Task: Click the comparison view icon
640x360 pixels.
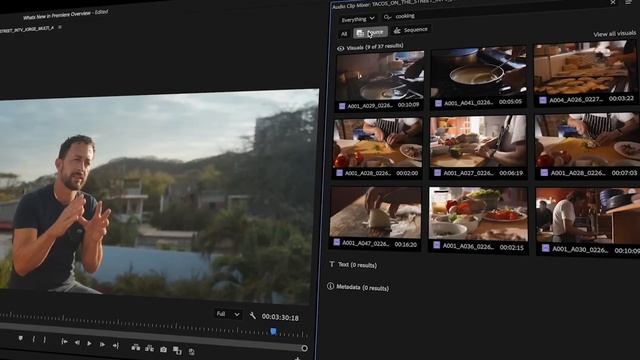Action: coord(177,350)
